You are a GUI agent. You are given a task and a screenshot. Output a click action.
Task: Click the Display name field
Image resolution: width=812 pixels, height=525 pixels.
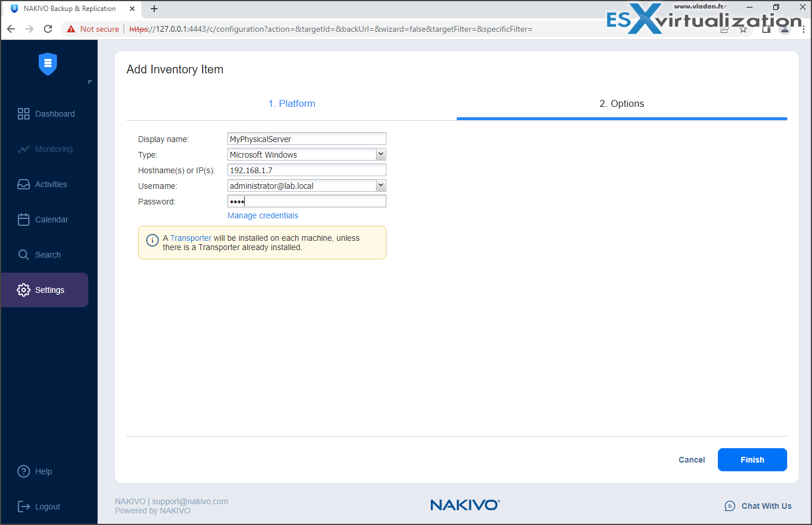coord(307,139)
